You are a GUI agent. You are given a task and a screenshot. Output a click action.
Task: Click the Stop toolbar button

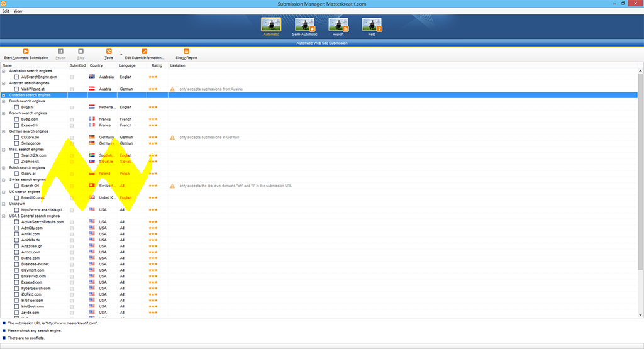[x=81, y=54]
